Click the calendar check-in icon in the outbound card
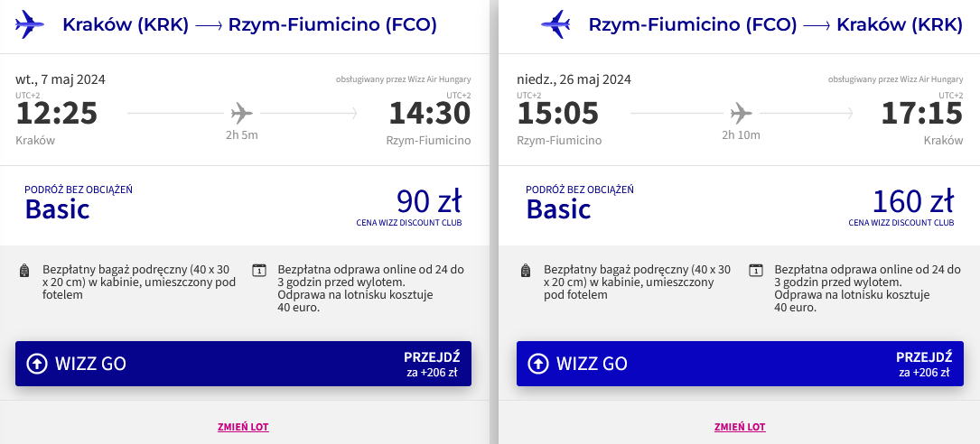Screen dimensions: 980x444 [x=258, y=271]
